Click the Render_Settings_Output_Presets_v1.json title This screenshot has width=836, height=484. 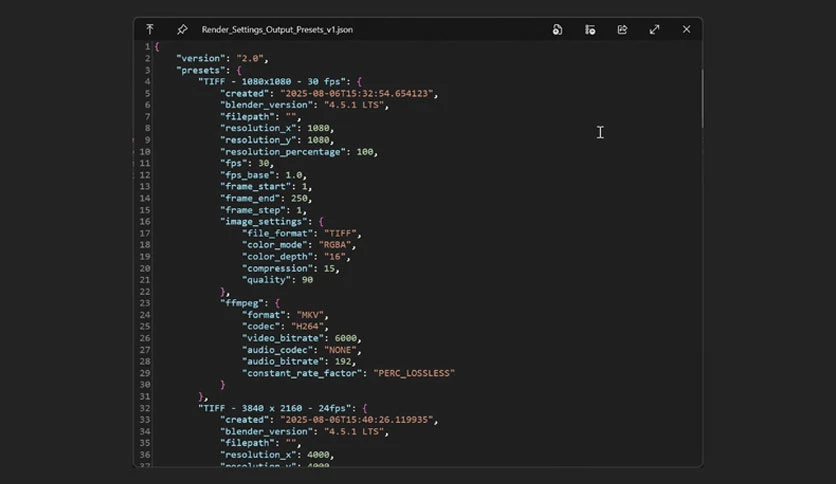pyautogui.click(x=277, y=30)
